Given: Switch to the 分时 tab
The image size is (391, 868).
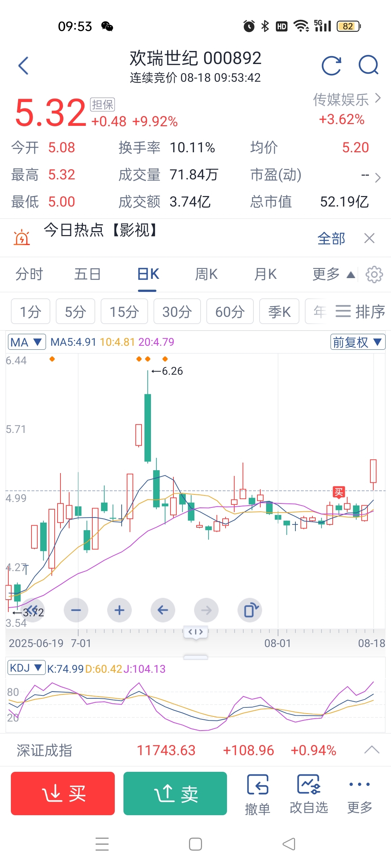Looking at the screenshot, I should click(29, 274).
